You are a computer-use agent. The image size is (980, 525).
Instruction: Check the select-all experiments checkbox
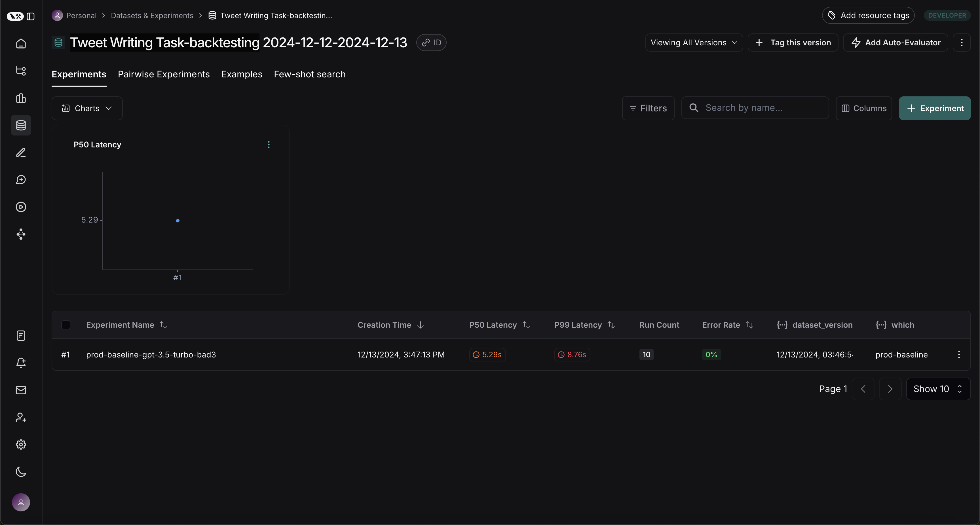coord(66,325)
